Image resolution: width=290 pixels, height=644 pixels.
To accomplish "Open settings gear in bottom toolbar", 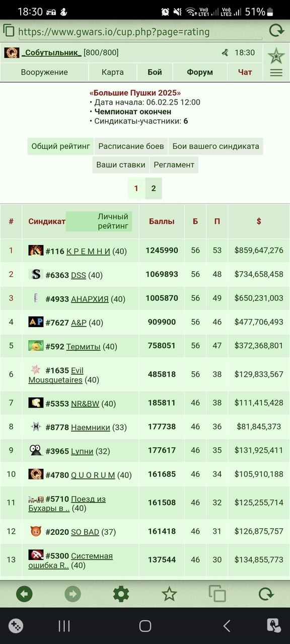I will pyautogui.click(x=121, y=594).
